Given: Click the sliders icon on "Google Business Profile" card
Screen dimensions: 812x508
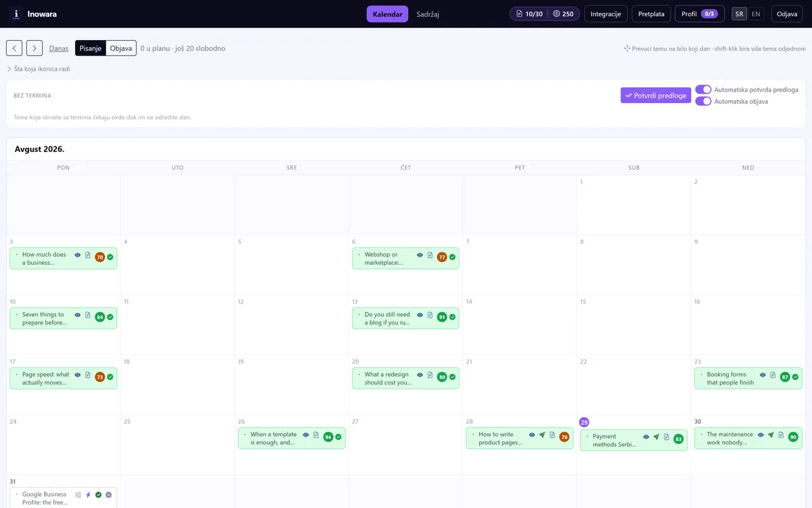Looking at the screenshot, I should point(78,495).
